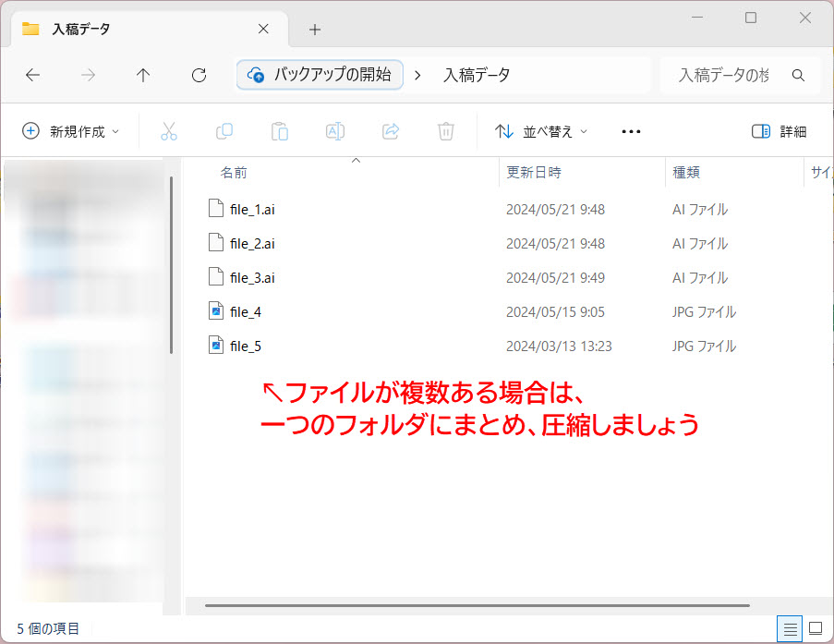This screenshot has height=644, width=834.
Task: Expand the breadcrumb chevron before 入稿データ
Action: 418,76
